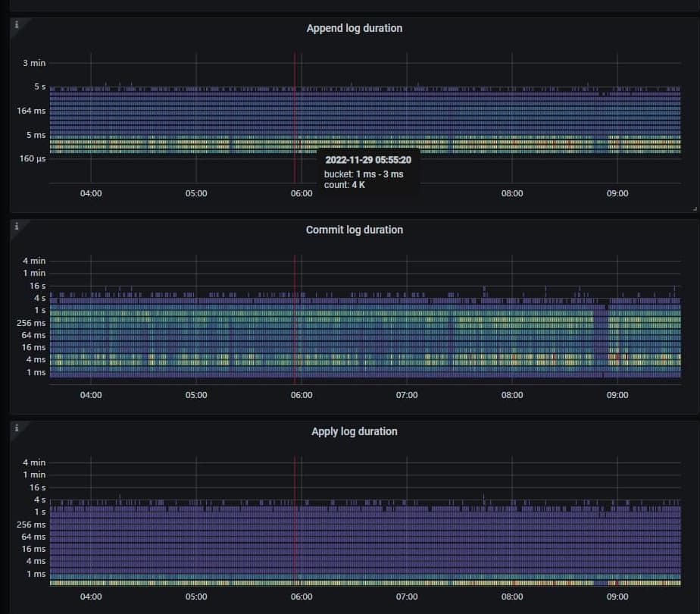The height and width of the screenshot is (614, 700).
Task: Click the tooltip timestamp 2022-11-29 05:55:20
Action: coord(368,161)
